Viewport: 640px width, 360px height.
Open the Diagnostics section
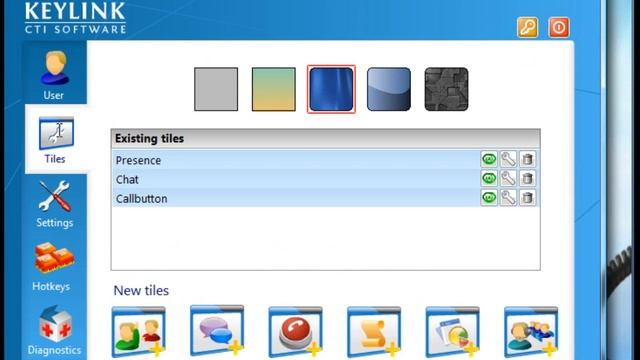coord(55,331)
